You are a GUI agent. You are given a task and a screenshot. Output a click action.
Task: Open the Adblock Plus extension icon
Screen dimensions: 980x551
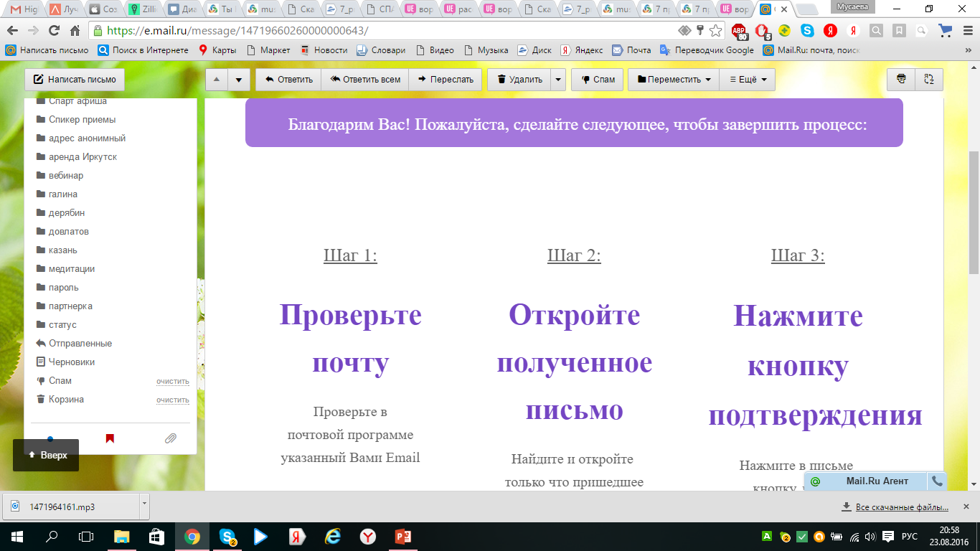tap(738, 31)
